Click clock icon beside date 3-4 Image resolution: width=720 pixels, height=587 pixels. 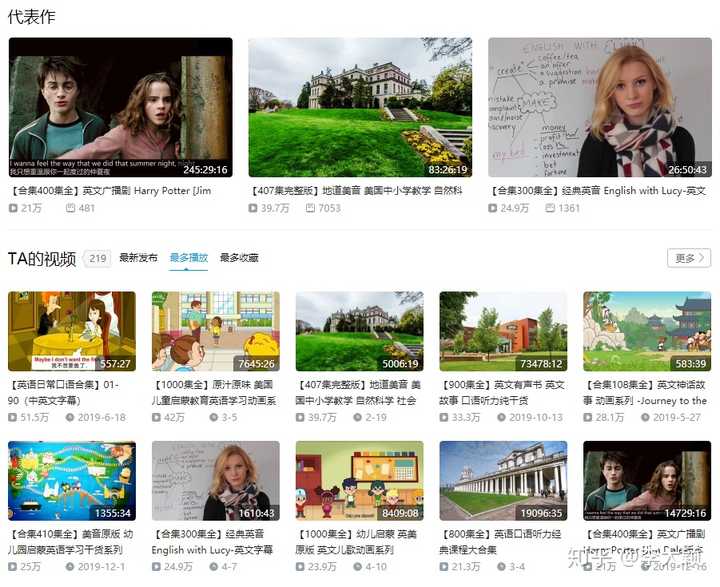tap(501, 567)
